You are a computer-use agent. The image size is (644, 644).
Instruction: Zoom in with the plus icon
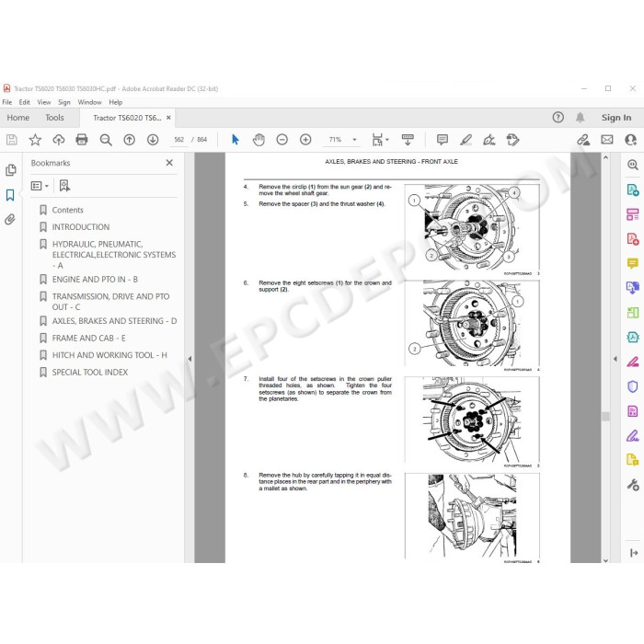(x=305, y=140)
